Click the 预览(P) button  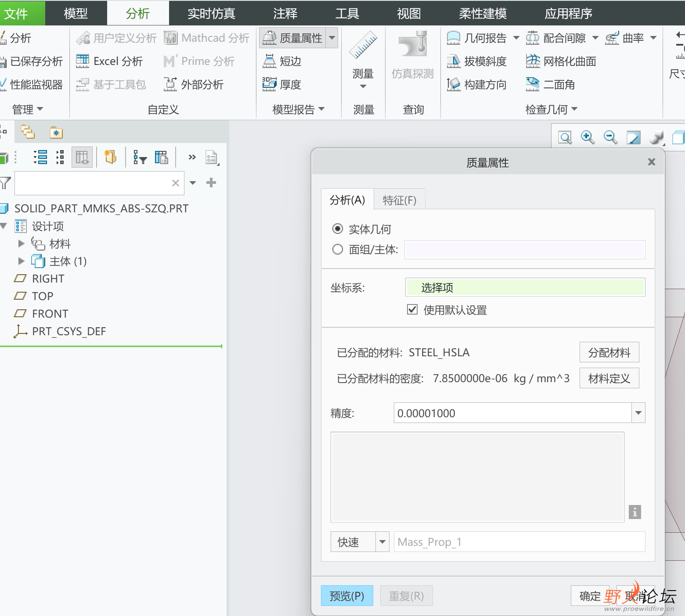[x=346, y=595]
